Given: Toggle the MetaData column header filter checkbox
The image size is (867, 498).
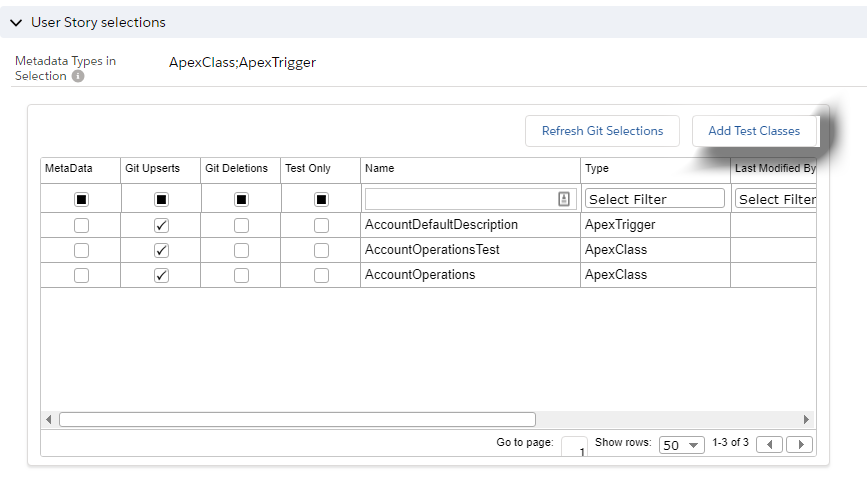Looking at the screenshot, I should point(81,200).
